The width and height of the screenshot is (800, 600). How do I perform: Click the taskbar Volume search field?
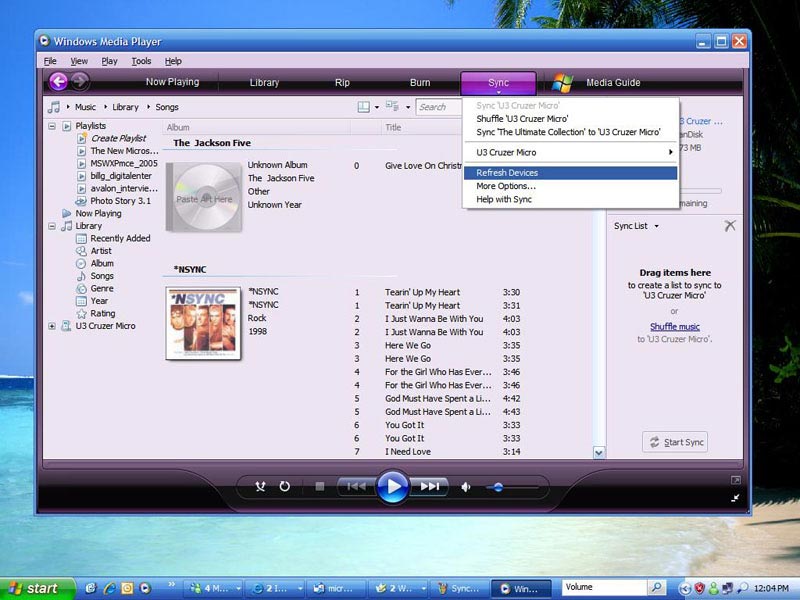coord(604,587)
